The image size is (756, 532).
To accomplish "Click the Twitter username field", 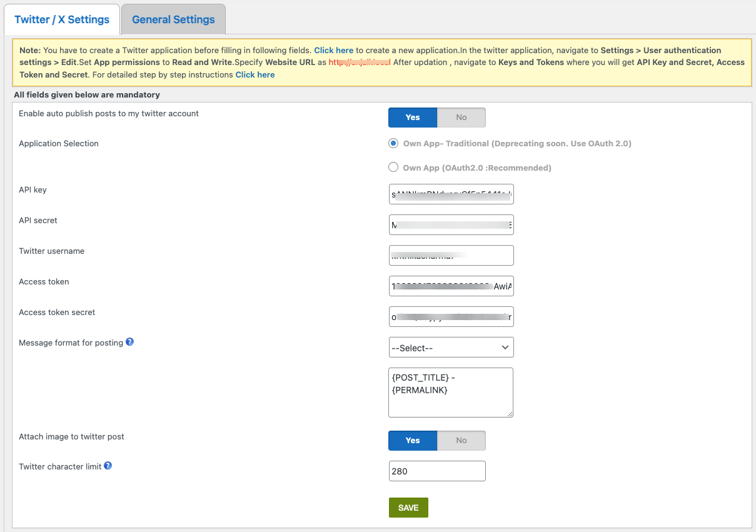I will [451, 255].
